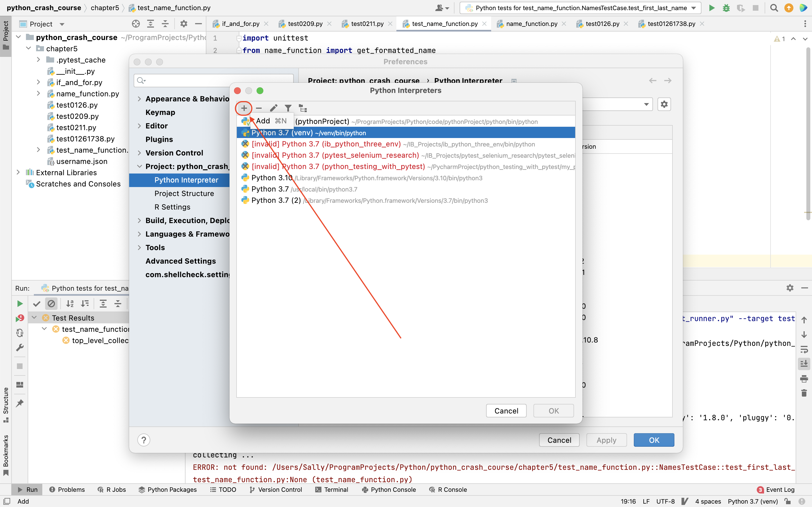Screen dimensions: 812x507
Task: Switch to the name_function.py editor tab
Action: pos(531,24)
